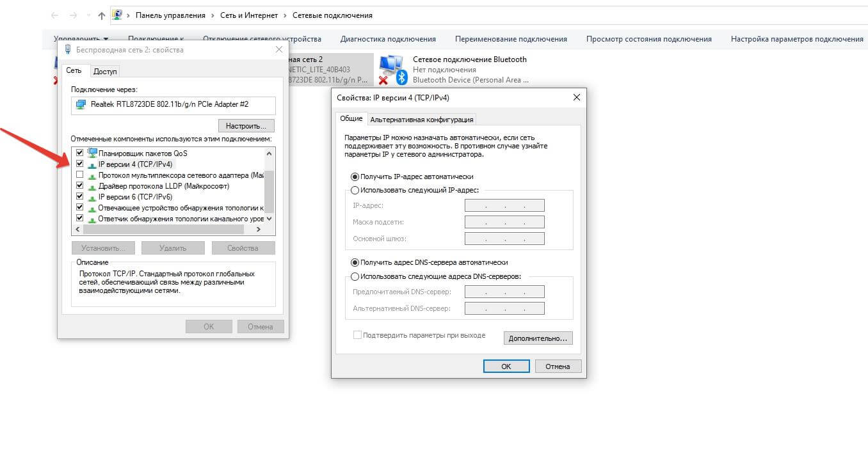The image size is (868, 449).
Task: Click the Дополнительно... button
Action: [x=538, y=338]
